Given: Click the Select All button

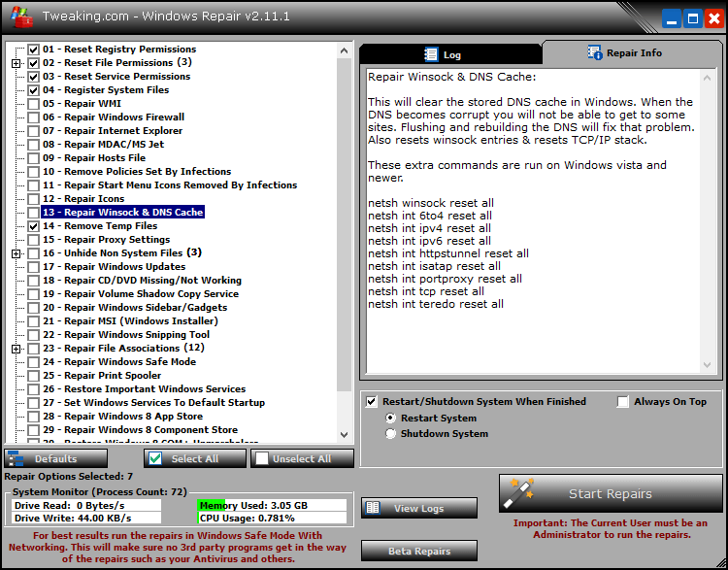Looking at the screenshot, I should coord(195,458).
